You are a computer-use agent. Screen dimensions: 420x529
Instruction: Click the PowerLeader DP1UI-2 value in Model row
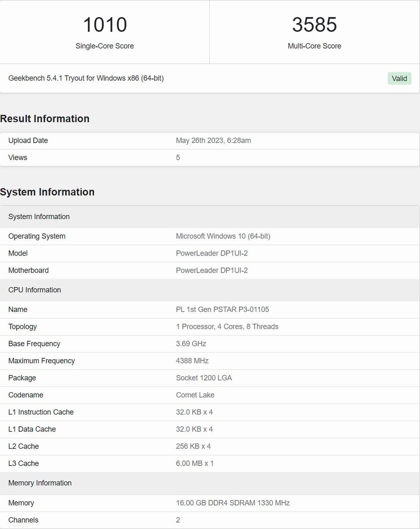click(212, 253)
